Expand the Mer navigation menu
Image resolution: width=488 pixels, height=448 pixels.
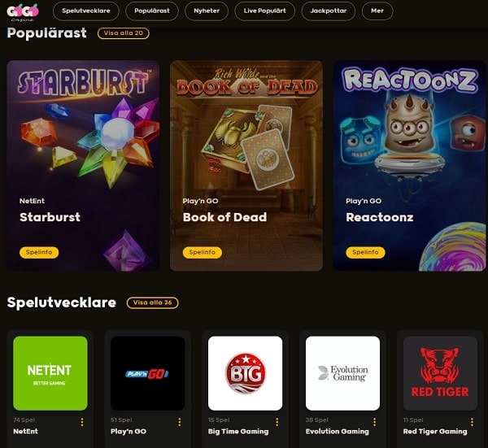[377, 11]
